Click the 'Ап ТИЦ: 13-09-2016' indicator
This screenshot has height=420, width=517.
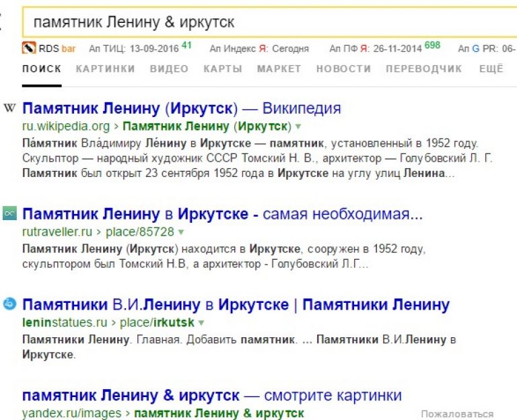tap(134, 48)
